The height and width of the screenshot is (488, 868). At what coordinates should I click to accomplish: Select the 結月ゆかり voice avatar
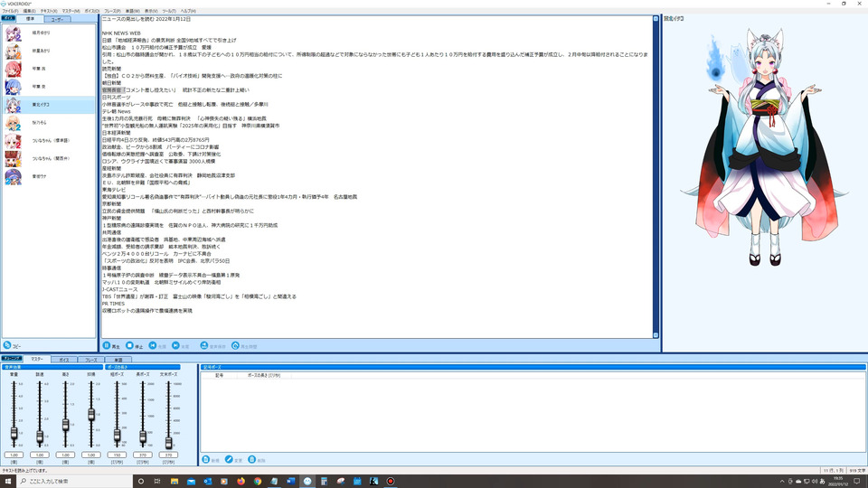pos(14,33)
